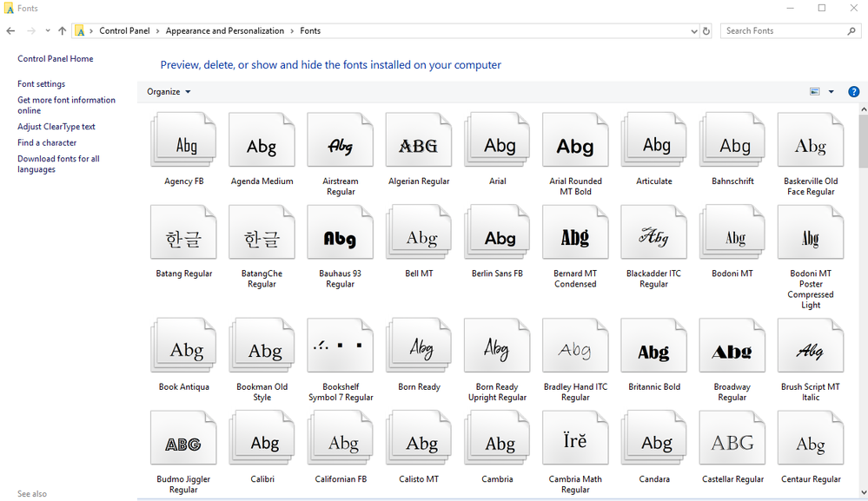This screenshot has height=501, width=868.
Task: Click inside the Search Fonts box
Action: 782,31
